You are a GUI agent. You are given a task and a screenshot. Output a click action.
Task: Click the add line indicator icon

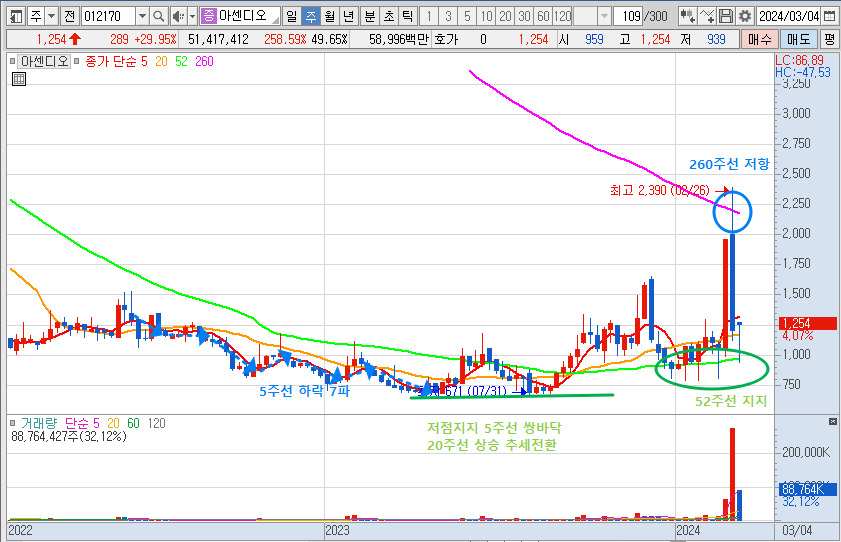point(707,16)
